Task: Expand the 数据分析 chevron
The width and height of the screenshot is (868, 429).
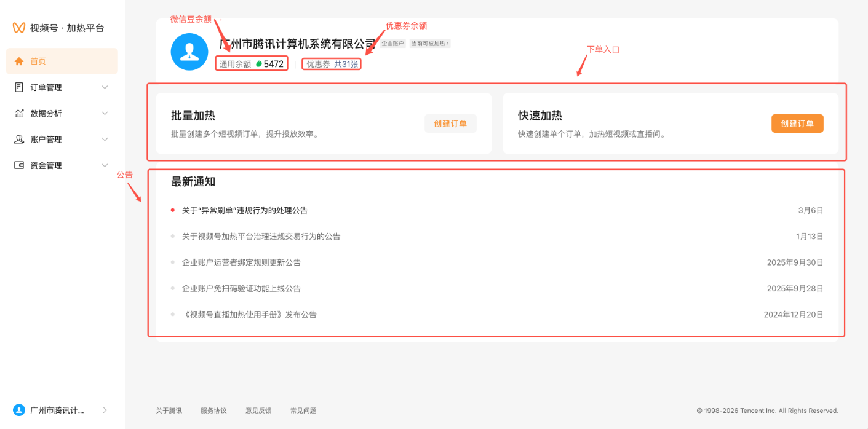Action: pos(105,113)
